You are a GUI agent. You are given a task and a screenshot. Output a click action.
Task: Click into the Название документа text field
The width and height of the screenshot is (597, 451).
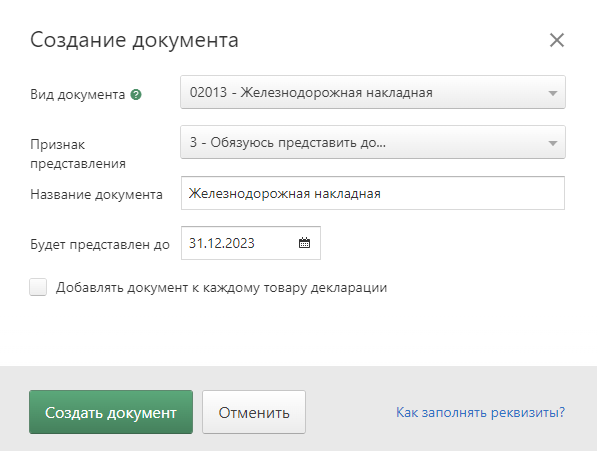373,193
